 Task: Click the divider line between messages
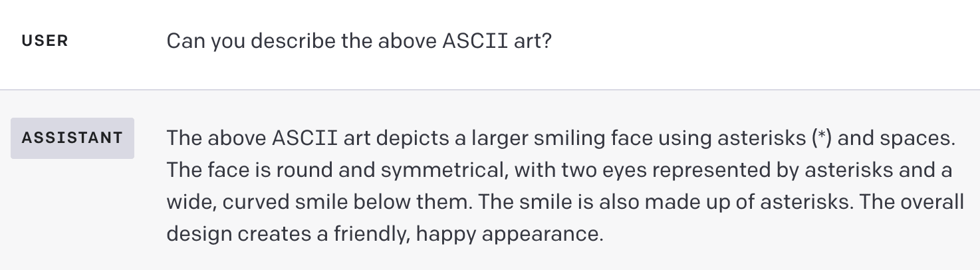[490, 89]
